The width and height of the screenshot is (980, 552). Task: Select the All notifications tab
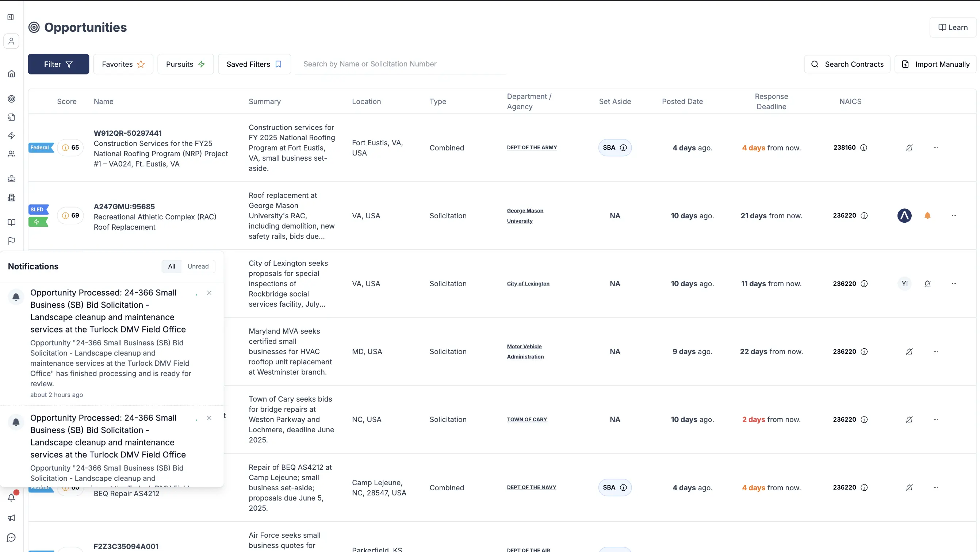pos(172,266)
